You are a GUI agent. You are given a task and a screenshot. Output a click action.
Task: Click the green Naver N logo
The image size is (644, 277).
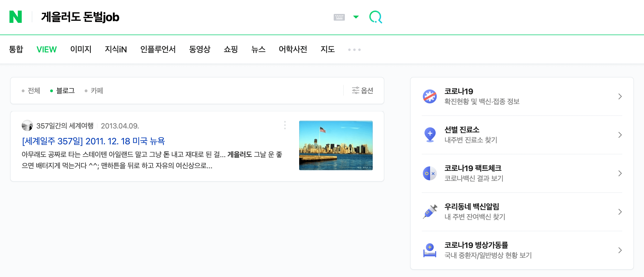pos(16,17)
